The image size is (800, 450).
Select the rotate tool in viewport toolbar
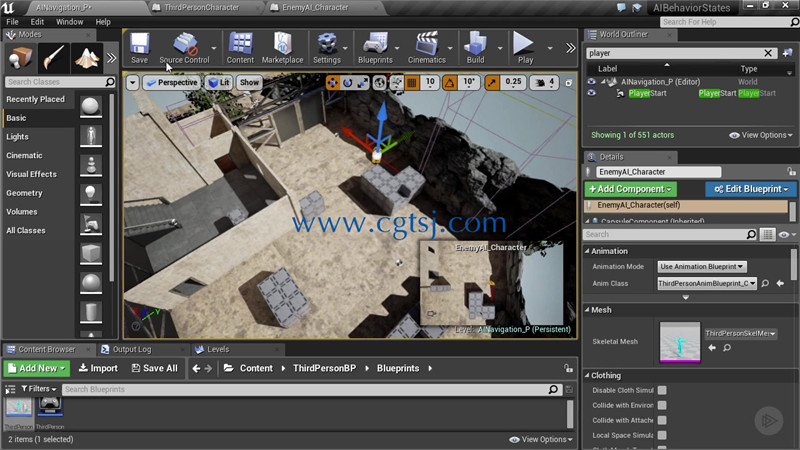(347, 83)
